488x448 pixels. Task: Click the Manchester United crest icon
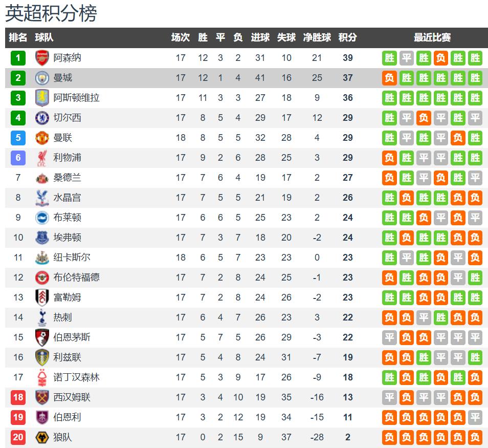coord(42,138)
